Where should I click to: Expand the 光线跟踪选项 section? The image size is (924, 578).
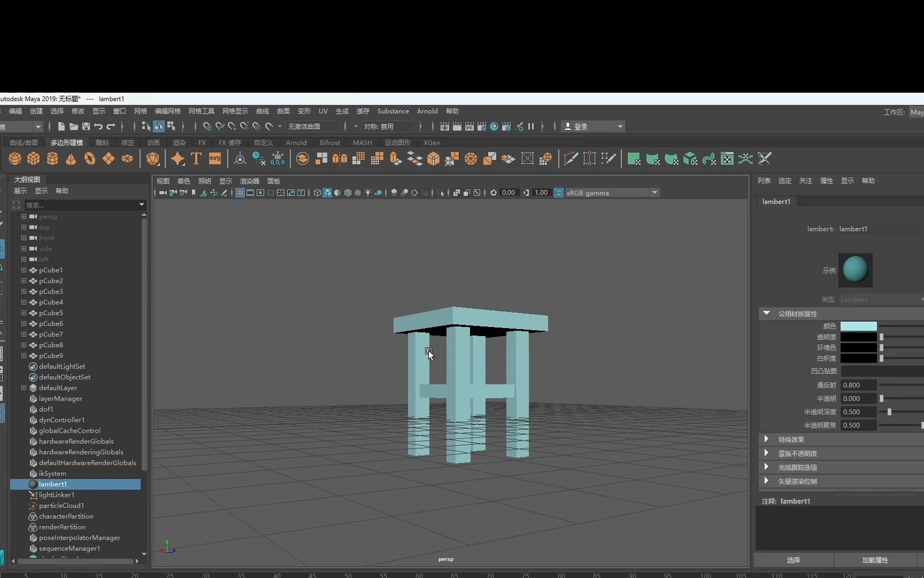[766, 467]
